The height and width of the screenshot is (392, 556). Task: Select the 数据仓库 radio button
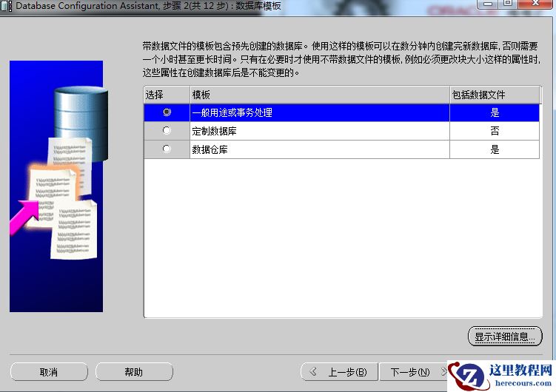point(167,149)
